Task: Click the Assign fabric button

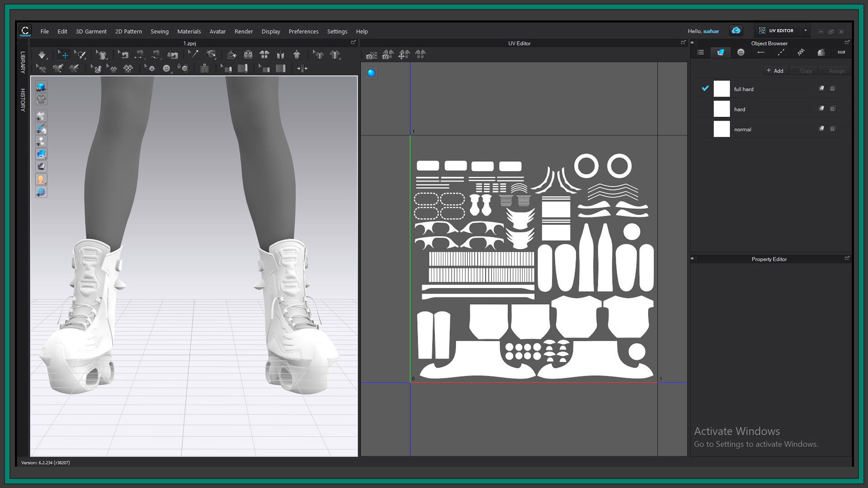Action: coord(834,70)
